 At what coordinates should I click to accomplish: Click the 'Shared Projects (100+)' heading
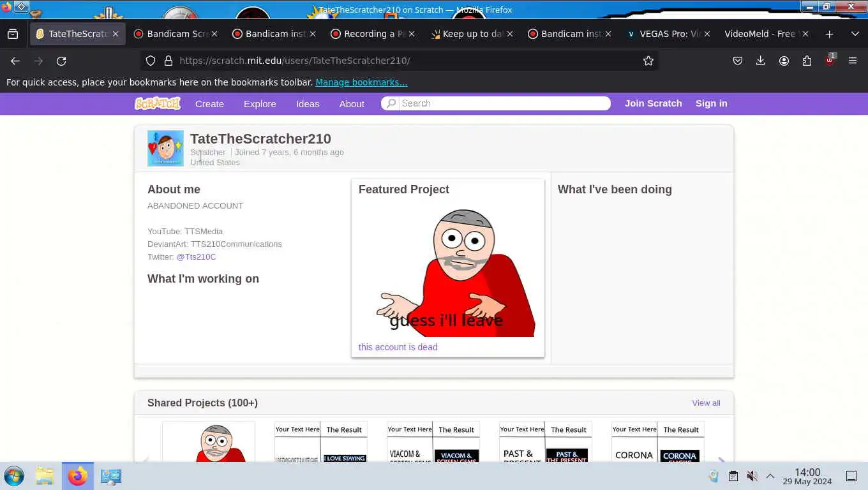coord(202,403)
